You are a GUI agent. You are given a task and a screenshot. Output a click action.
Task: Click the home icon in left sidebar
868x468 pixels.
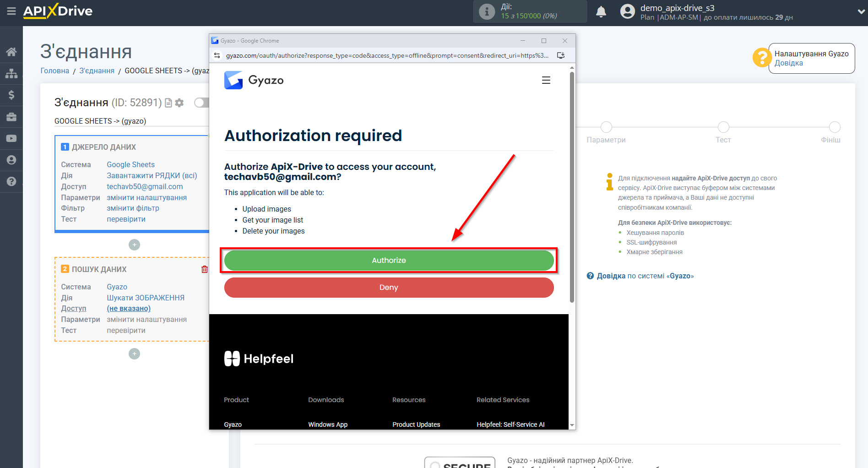pyautogui.click(x=11, y=52)
